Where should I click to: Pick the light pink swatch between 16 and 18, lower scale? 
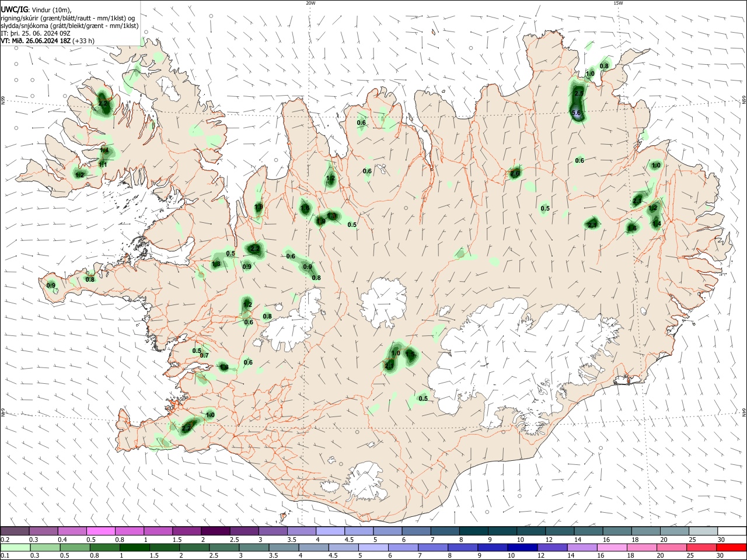(612, 548)
